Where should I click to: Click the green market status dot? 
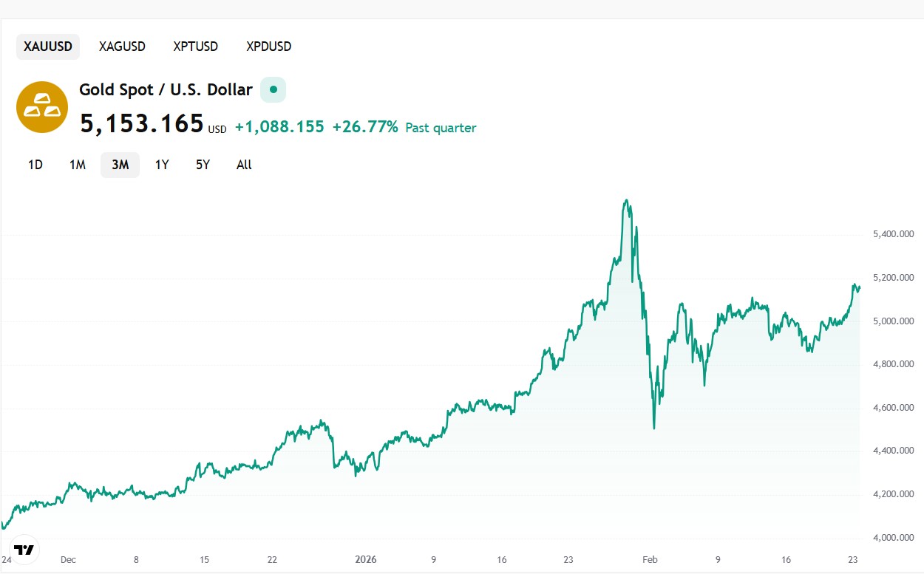(x=273, y=90)
